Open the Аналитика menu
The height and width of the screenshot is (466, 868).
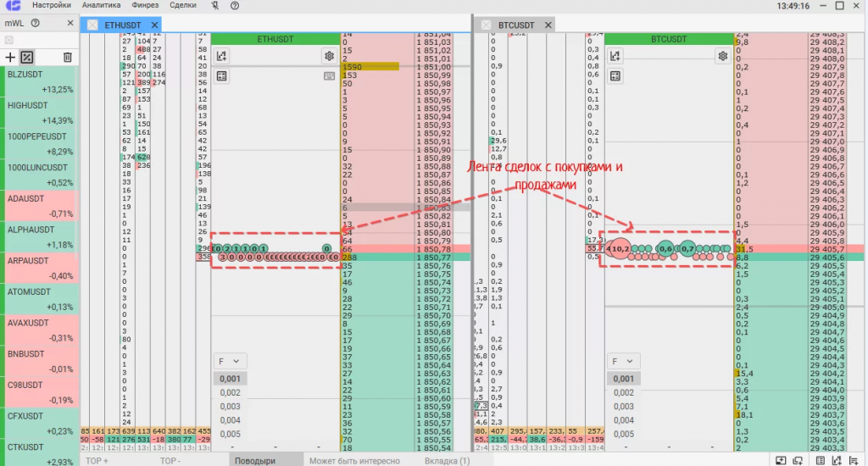[x=102, y=6]
